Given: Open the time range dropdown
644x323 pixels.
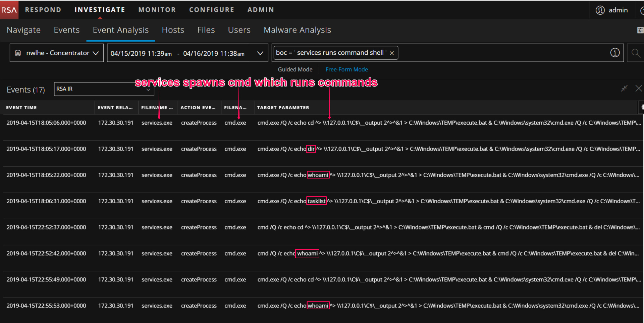Looking at the screenshot, I should pyautogui.click(x=260, y=53).
